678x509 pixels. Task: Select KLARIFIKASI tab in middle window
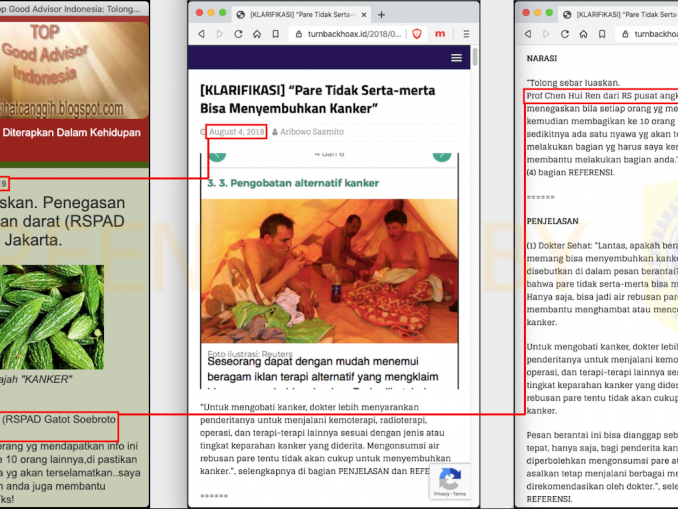[x=301, y=15]
